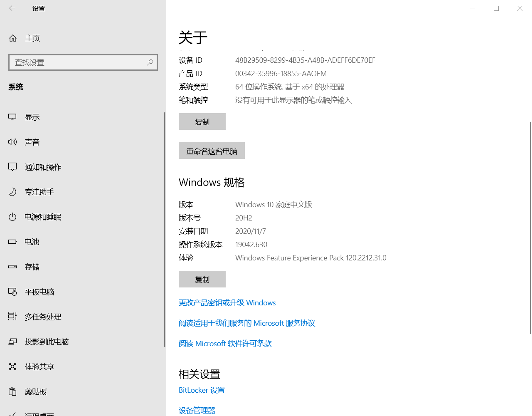
Task: Click the search magnifier icon
Action: point(150,62)
